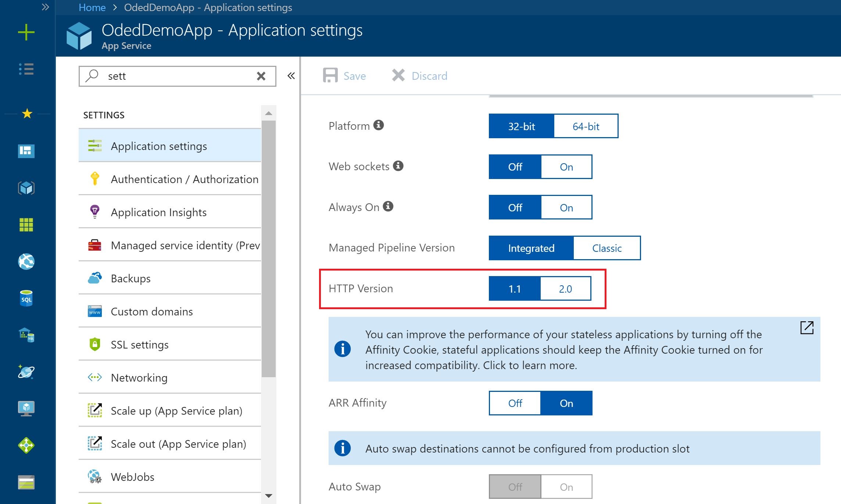The image size is (841, 504).
Task: Click the Home breadcrumb link
Action: click(x=92, y=7)
